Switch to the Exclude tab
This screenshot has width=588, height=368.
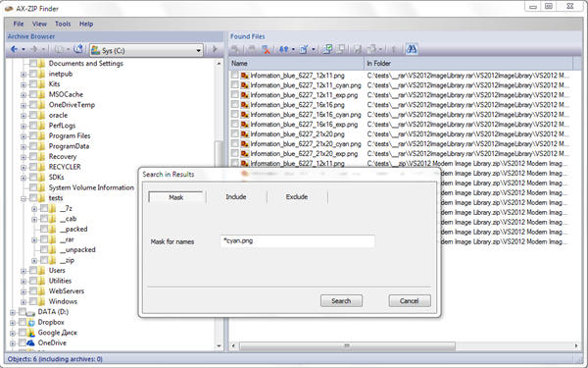point(297,197)
